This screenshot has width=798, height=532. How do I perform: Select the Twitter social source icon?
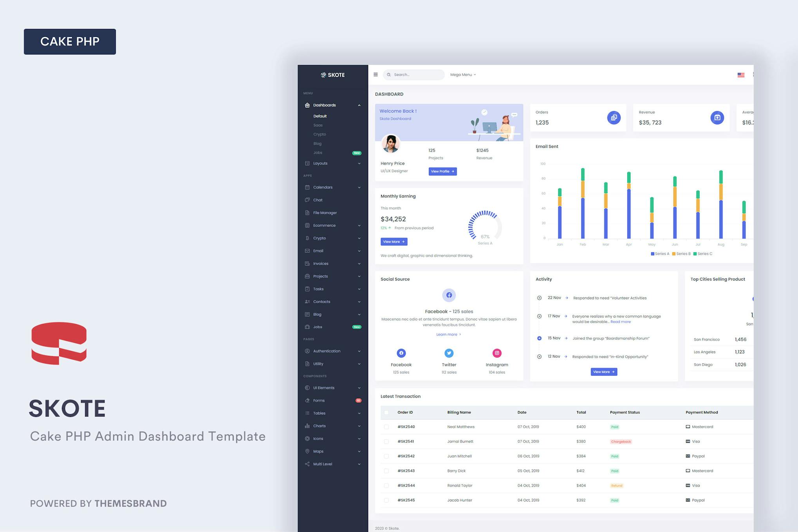[x=449, y=353]
